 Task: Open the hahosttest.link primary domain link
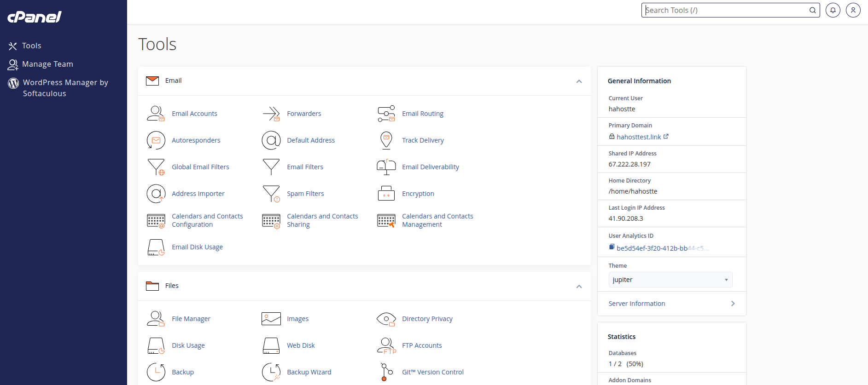coord(639,137)
